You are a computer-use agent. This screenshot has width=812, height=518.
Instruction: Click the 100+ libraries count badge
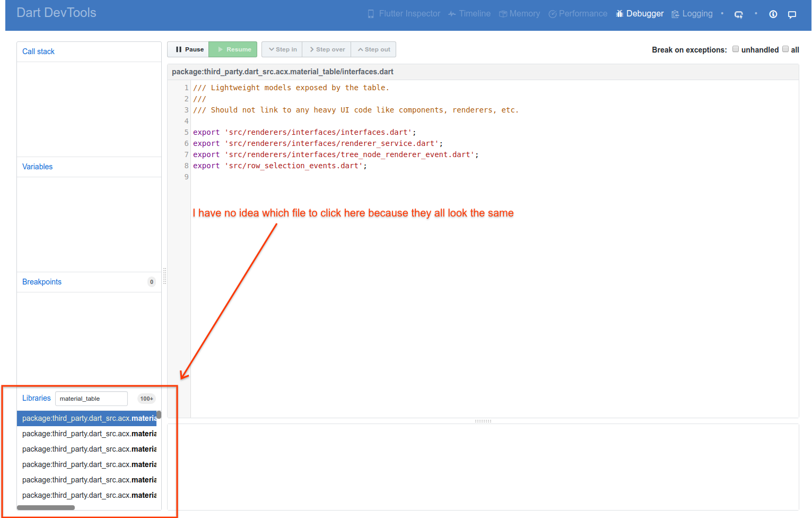point(146,399)
